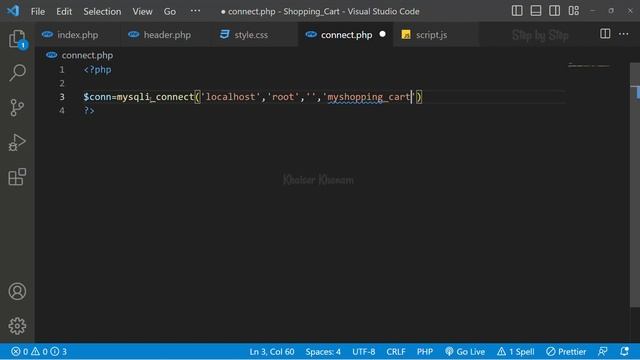Click connect.php in the breadcrumb

87,55
